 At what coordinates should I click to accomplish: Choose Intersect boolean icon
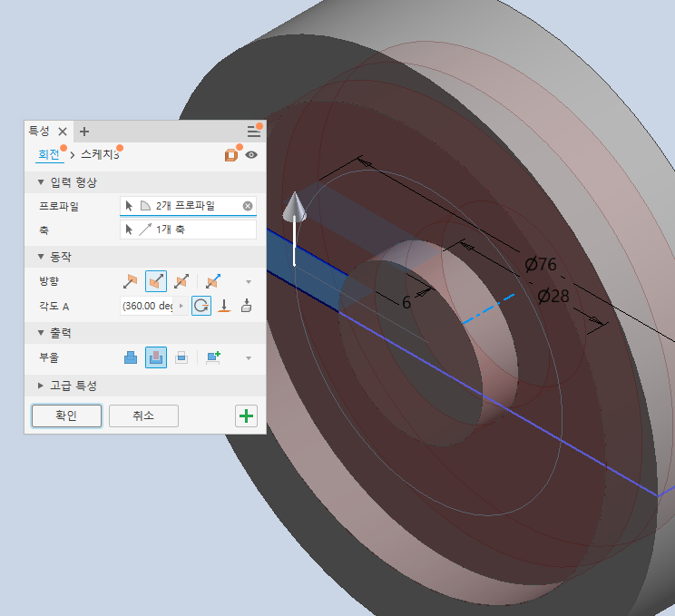coord(181,357)
